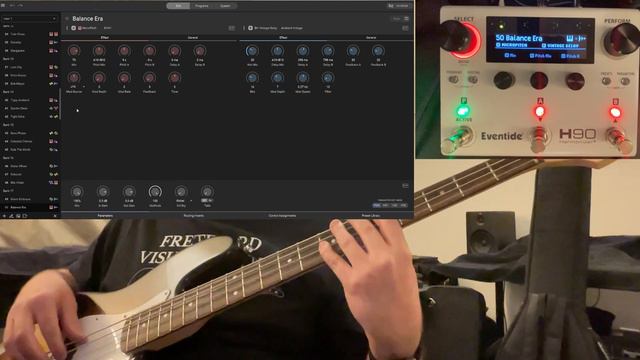Click the undo arrow icon

click(12, 5)
